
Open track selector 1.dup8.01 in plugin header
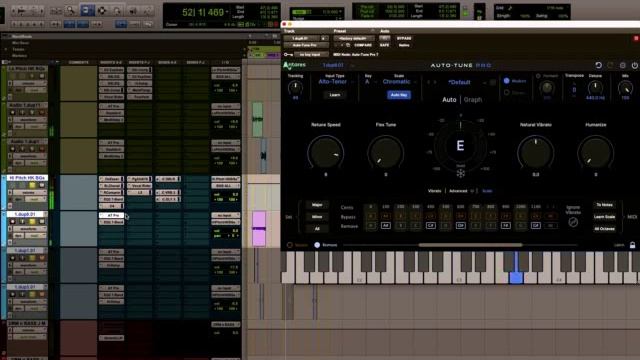coord(301,38)
